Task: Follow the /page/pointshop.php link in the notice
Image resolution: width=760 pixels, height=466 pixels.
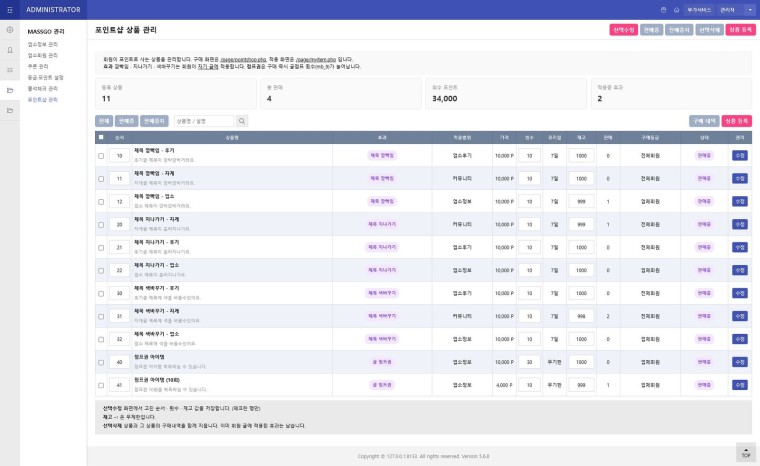Action: tap(243, 60)
